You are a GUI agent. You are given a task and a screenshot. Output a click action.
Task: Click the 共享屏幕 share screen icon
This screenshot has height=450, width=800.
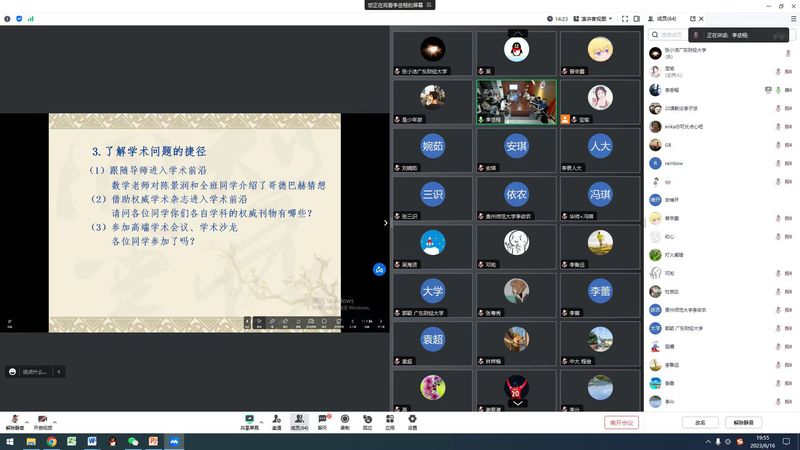(x=249, y=419)
